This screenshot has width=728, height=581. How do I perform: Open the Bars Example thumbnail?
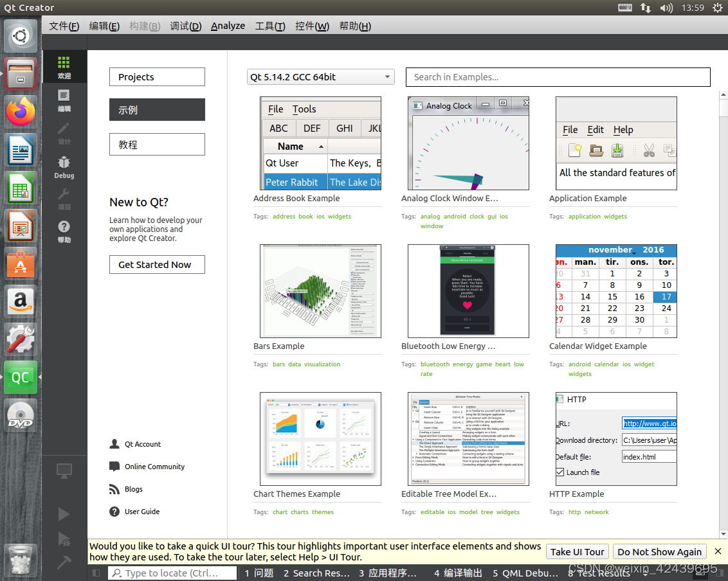pos(320,291)
